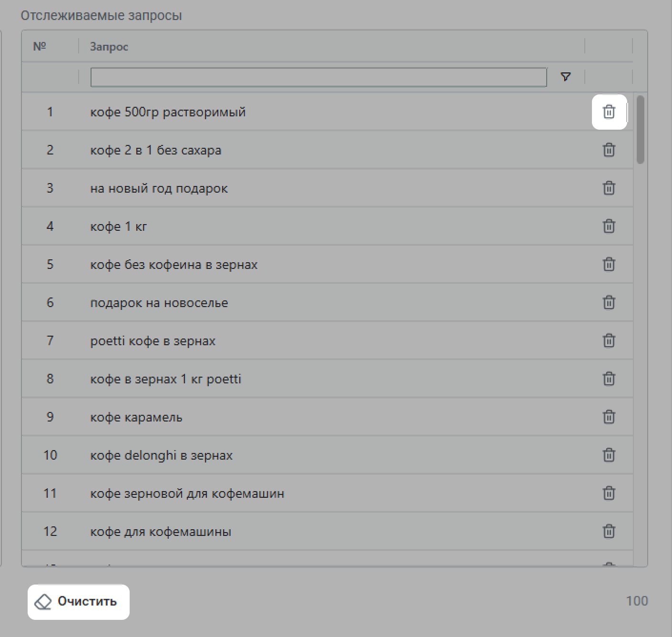The height and width of the screenshot is (637, 672).
Task: Select row "кофе в зернах 1 кг poetti"
Action: 166,379
